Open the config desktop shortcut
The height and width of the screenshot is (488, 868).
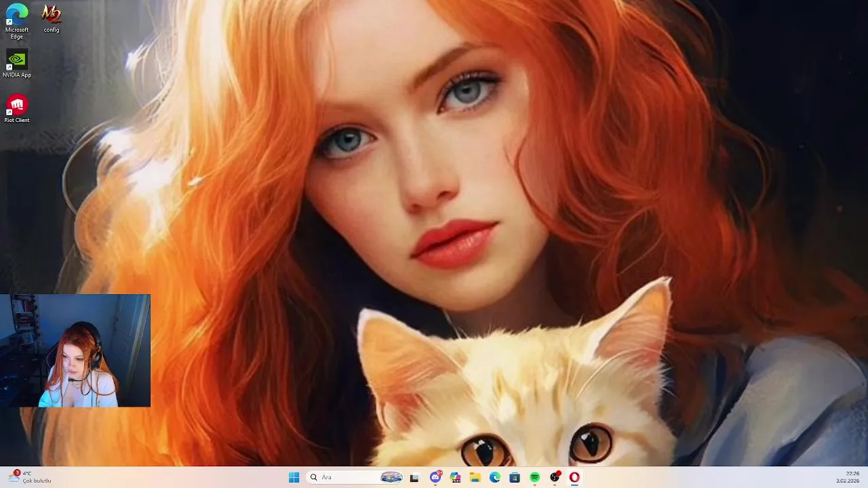(51, 18)
